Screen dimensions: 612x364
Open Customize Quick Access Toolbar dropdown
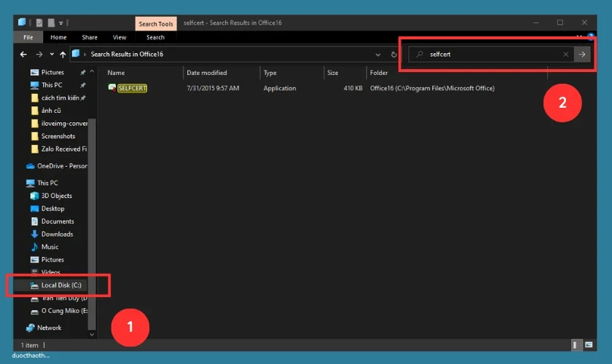pyautogui.click(x=61, y=24)
